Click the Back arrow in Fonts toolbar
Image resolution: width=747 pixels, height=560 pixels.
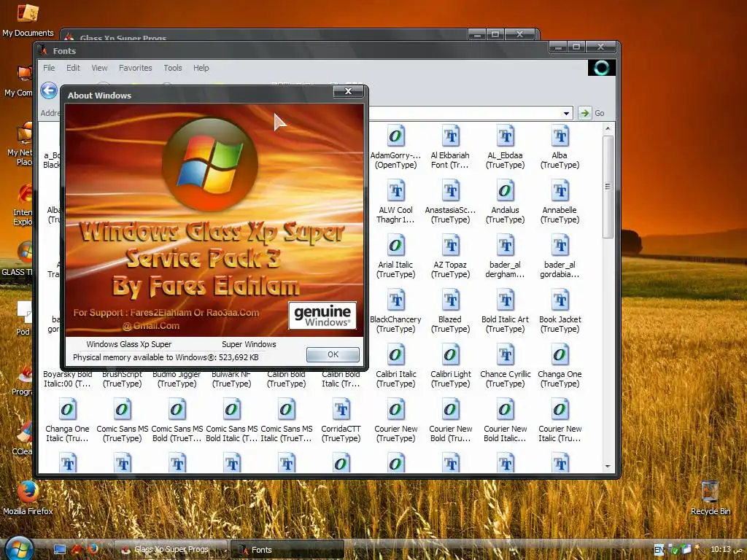tap(49, 90)
